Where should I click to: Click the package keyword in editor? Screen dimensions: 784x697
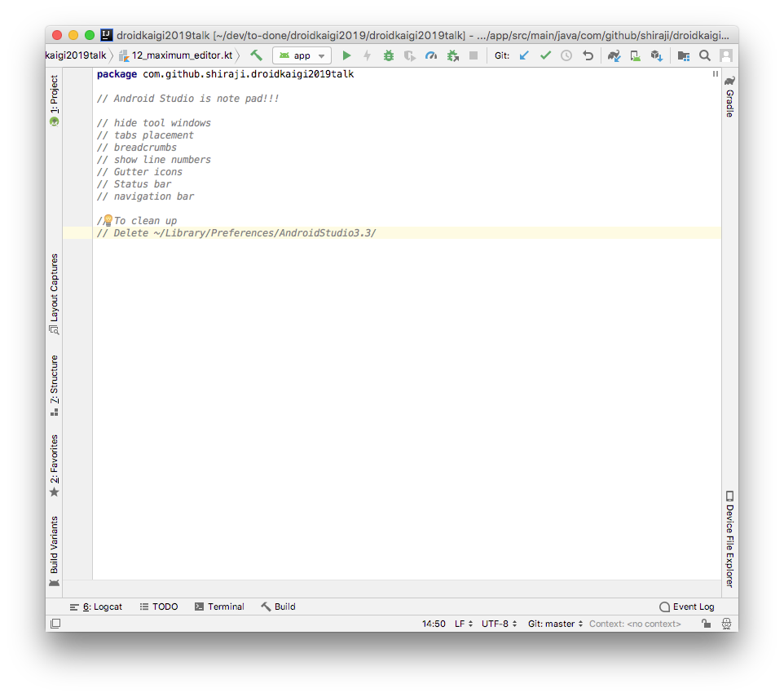click(x=117, y=74)
